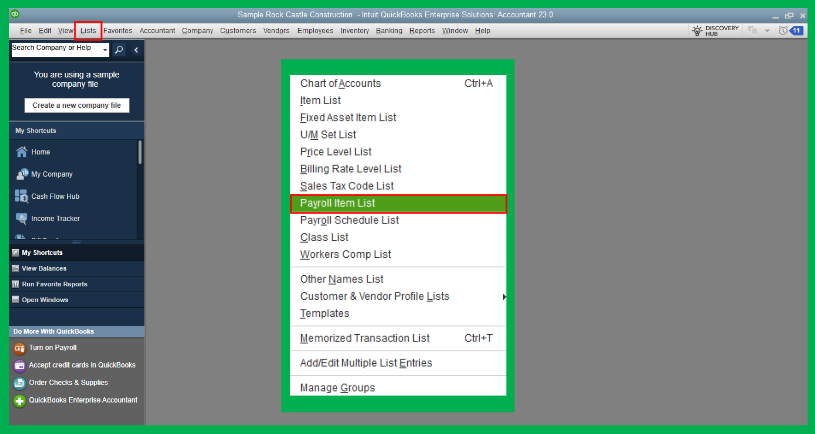
Task: Open the Income Tracker icon
Action: click(x=21, y=218)
